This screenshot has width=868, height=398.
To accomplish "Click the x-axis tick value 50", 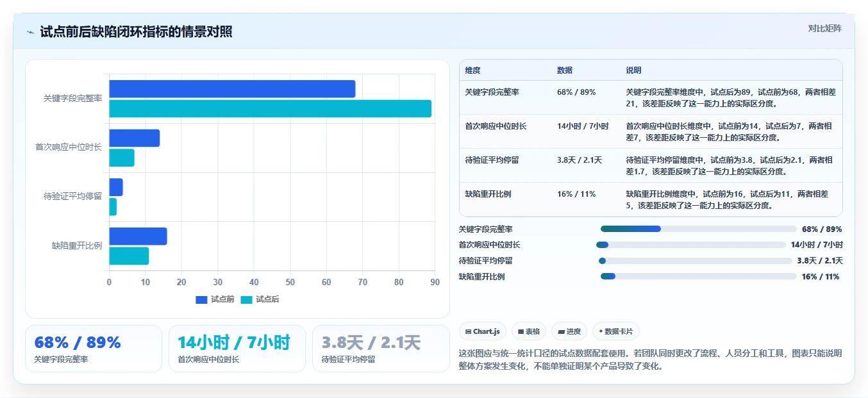I will [x=290, y=282].
